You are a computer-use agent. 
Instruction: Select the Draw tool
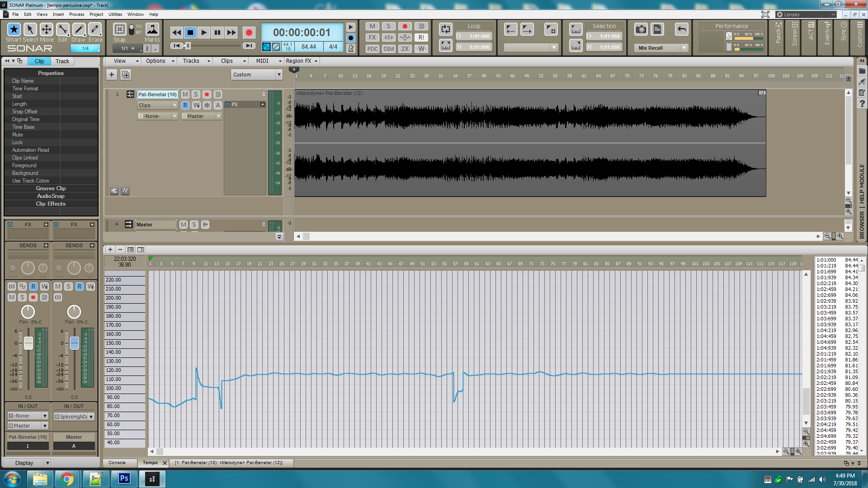click(x=79, y=30)
